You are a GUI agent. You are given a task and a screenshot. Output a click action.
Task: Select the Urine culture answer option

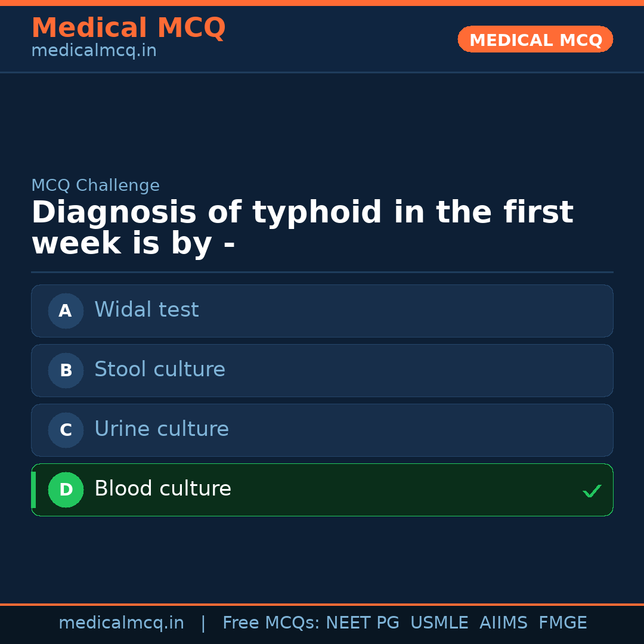coord(322,430)
